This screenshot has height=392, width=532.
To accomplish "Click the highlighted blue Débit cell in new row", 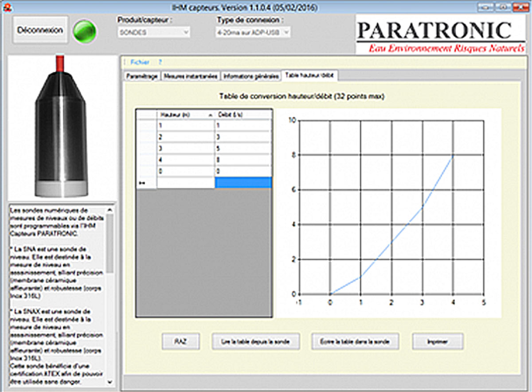I will [x=243, y=183].
